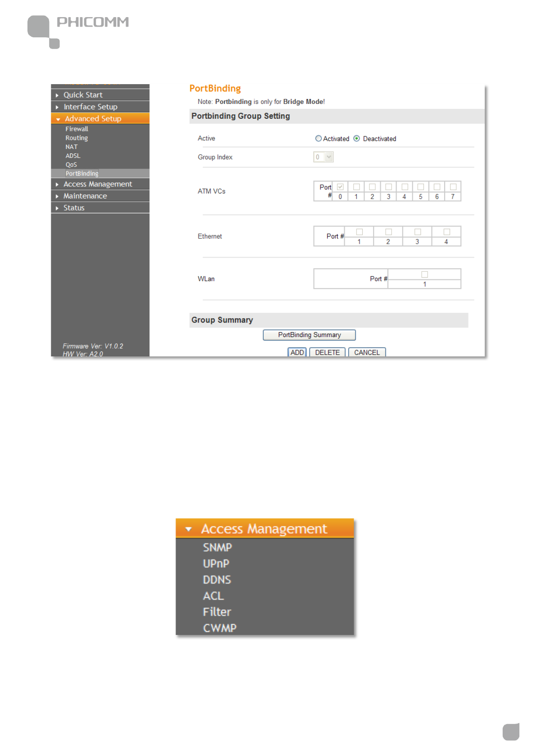The height and width of the screenshot is (756, 536).
Task: Toggle Ethernet port 1 checkbox
Action: click(360, 232)
